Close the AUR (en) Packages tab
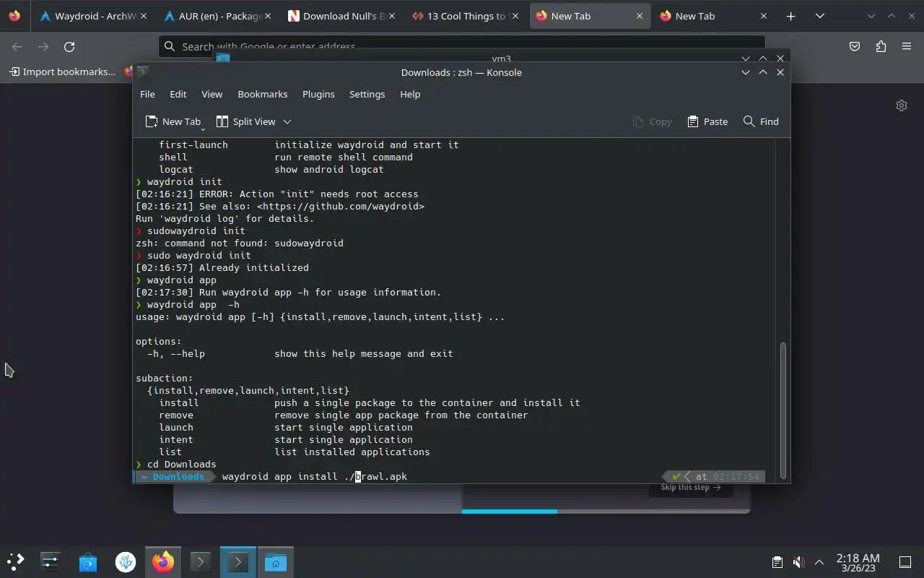Screen dimensions: 924x578 click(268, 16)
